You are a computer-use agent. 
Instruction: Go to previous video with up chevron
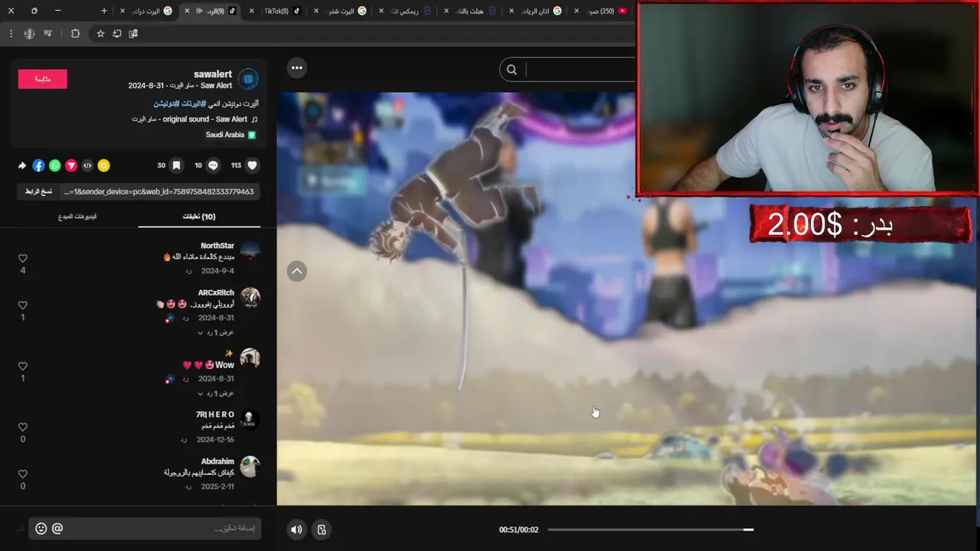(x=297, y=271)
